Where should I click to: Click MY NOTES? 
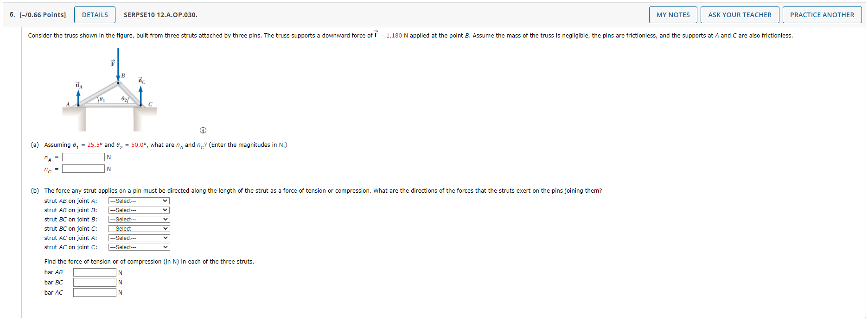coord(673,14)
